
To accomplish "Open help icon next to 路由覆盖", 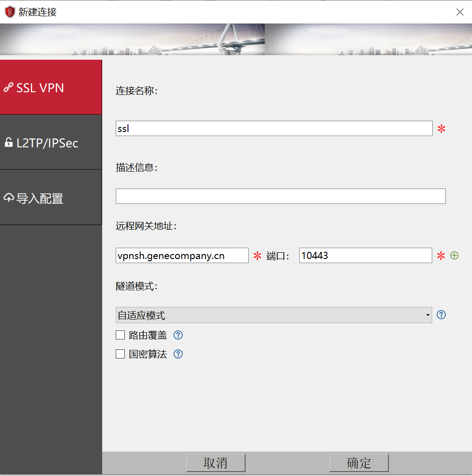I will [178, 335].
